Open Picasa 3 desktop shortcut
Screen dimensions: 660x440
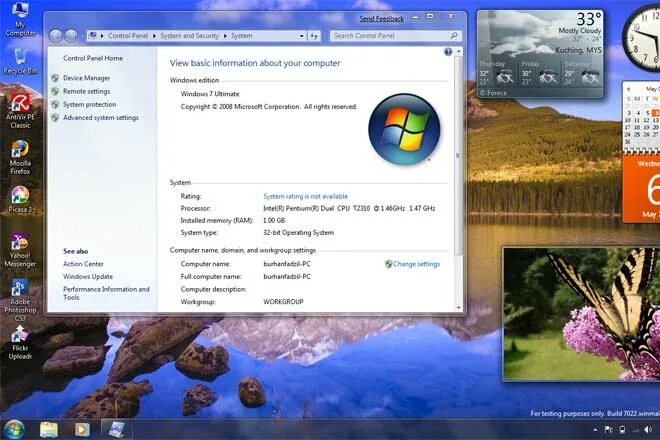[x=20, y=200]
